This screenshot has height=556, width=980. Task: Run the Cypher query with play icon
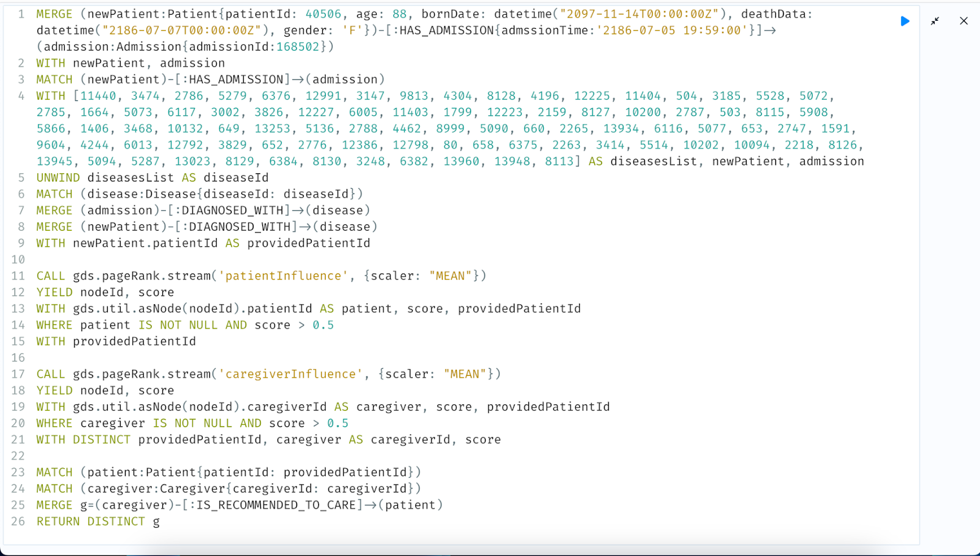click(905, 21)
